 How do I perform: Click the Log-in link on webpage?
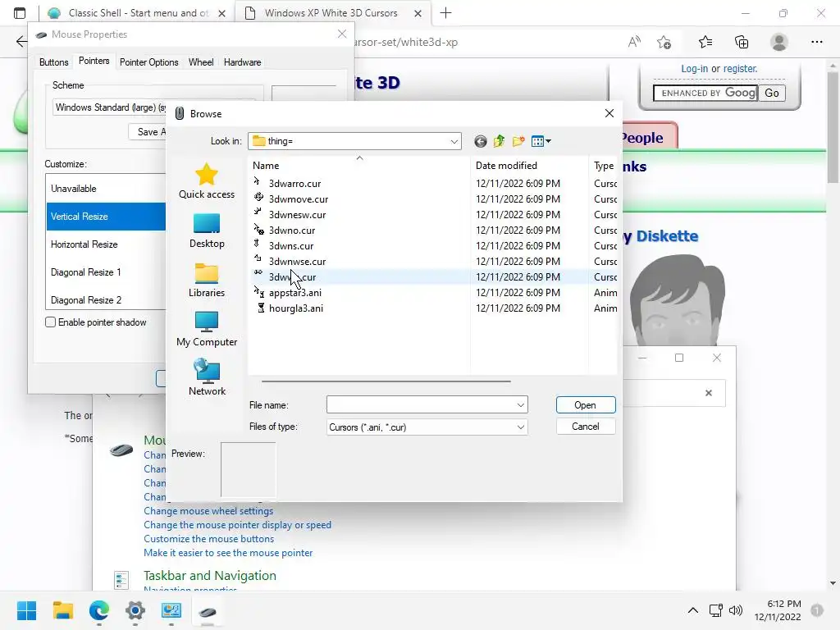[694, 69]
